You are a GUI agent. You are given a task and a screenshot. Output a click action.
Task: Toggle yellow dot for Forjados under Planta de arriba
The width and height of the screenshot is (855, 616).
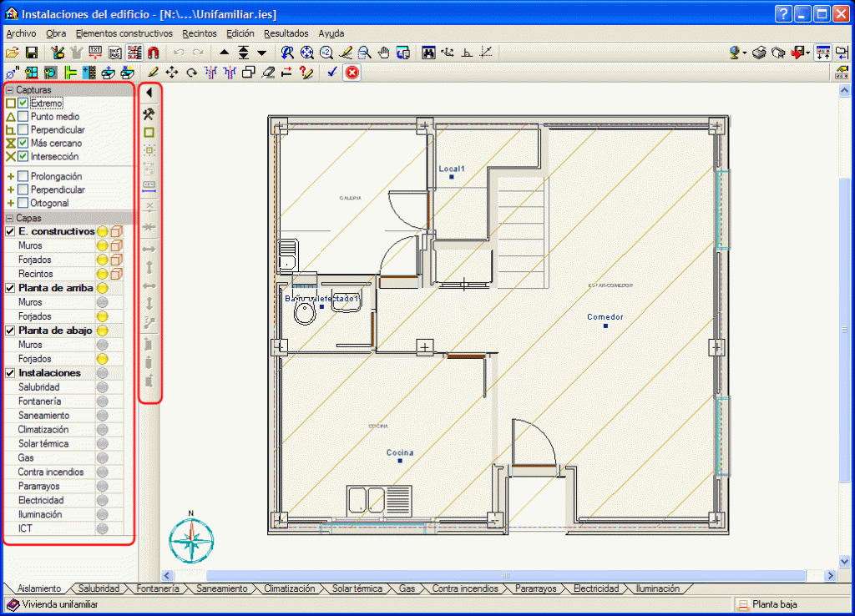[103, 316]
